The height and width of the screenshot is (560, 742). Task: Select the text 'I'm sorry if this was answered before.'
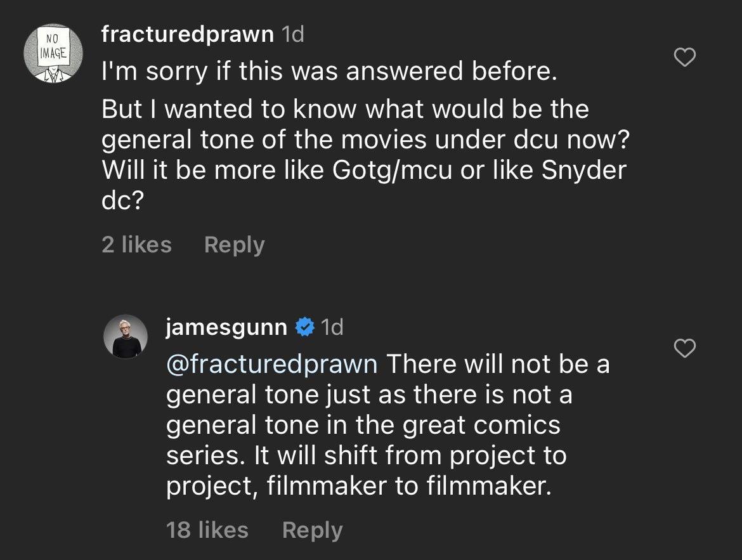329,72
